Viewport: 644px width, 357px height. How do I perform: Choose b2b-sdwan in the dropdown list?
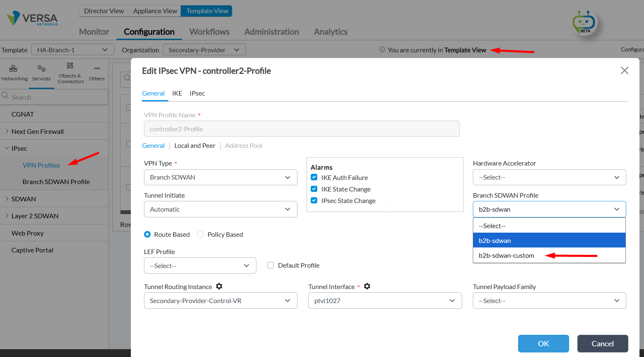click(x=549, y=240)
